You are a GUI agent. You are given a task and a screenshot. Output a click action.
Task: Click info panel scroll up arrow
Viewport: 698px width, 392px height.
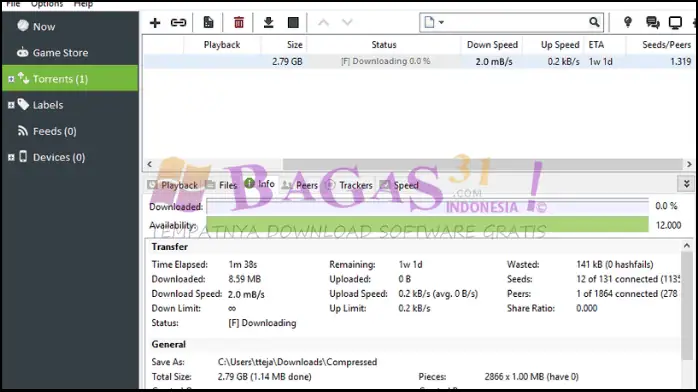click(x=687, y=246)
